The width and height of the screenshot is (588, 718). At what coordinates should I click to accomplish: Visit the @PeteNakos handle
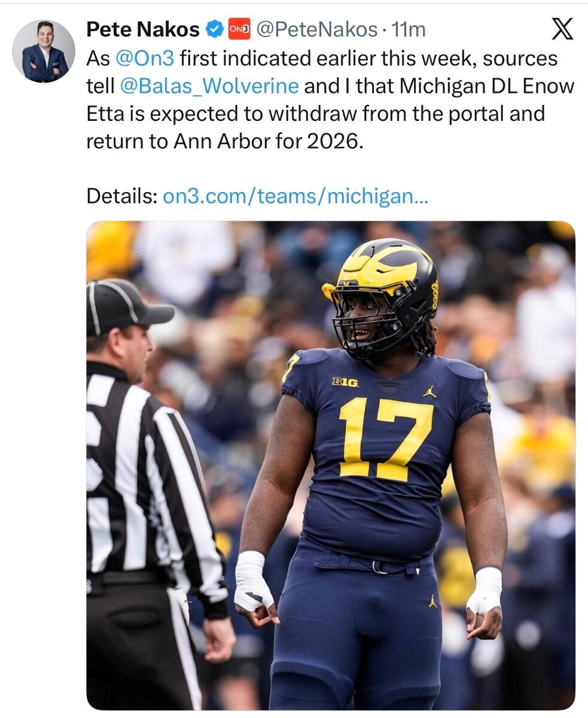click(317, 29)
